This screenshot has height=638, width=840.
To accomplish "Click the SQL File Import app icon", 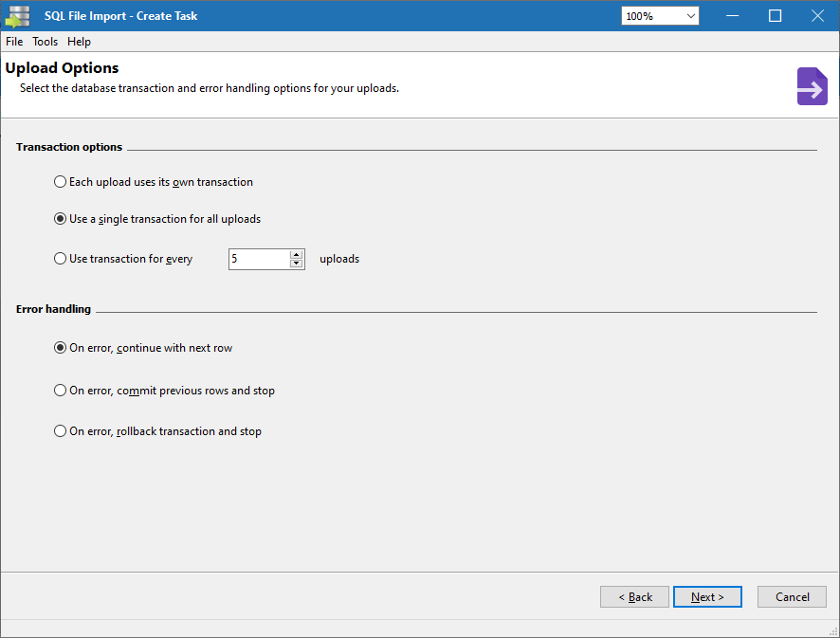I will click(x=17, y=16).
